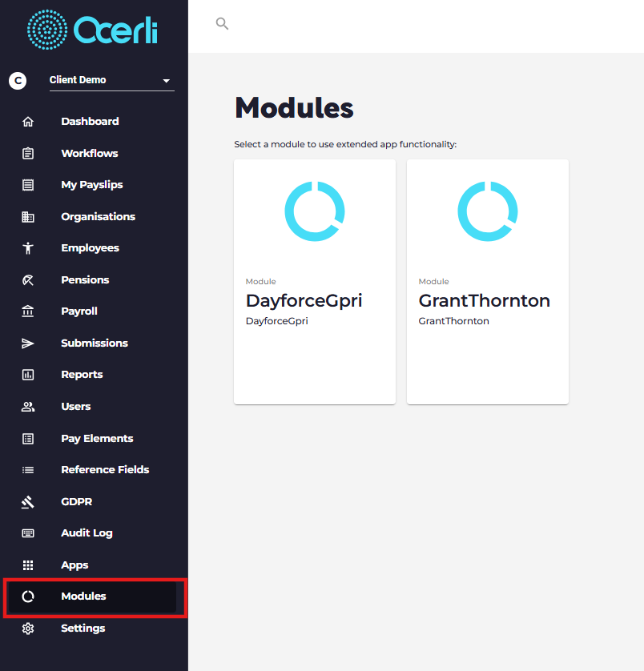View the Reports section
The width and height of the screenshot is (644, 671).
[x=82, y=375]
